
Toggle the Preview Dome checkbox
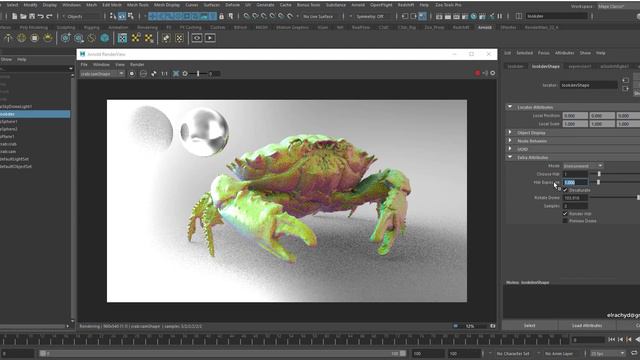coord(565,221)
